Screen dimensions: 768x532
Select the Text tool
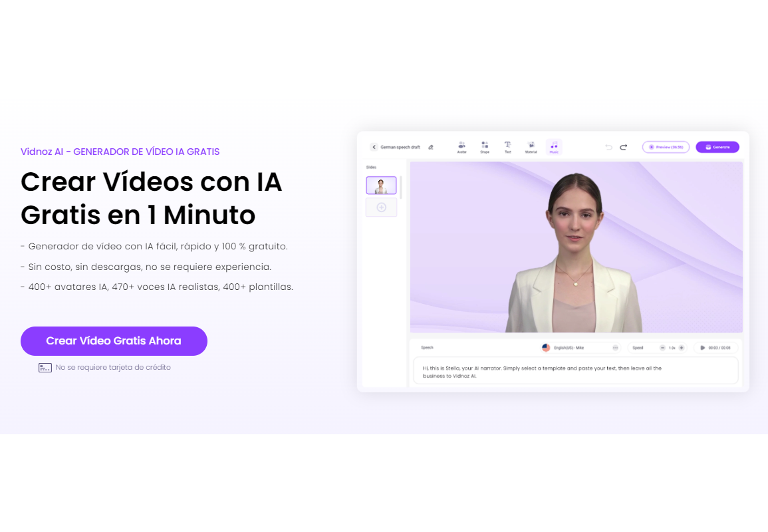pyautogui.click(x=507, y=147)
